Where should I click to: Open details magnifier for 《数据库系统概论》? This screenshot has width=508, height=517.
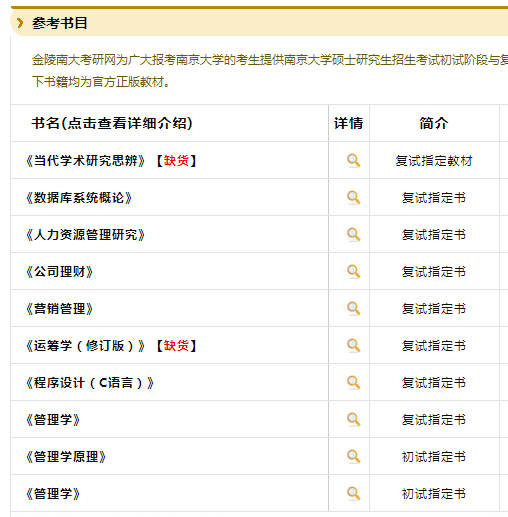click(353, 198)
